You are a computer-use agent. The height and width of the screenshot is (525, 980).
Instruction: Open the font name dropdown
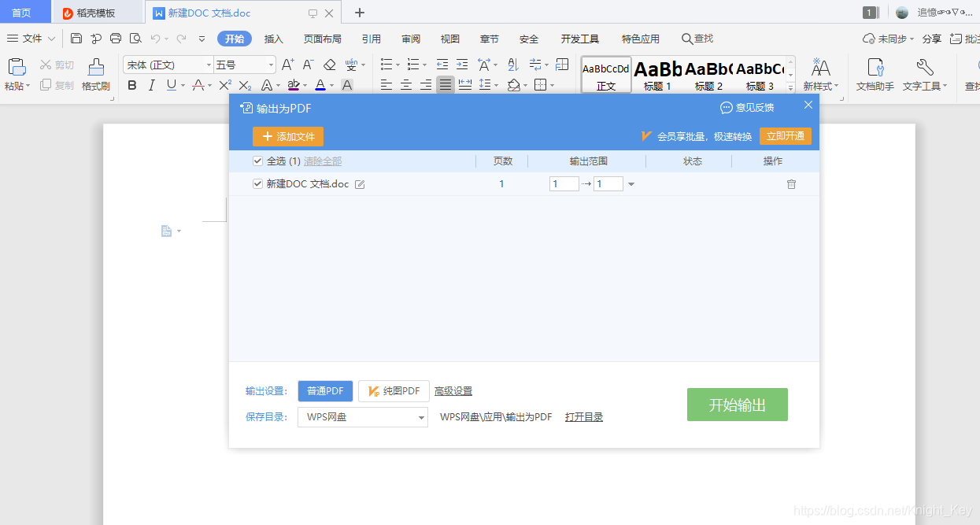209,65
